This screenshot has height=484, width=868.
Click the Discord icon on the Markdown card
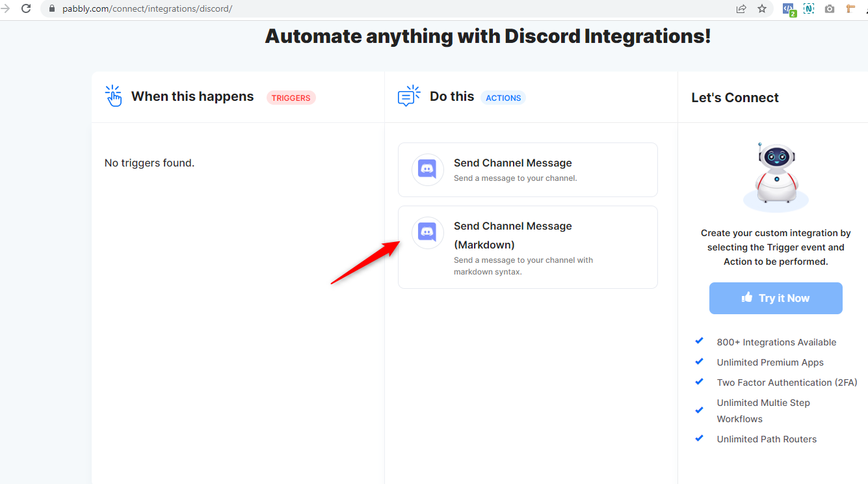(427, 232)
